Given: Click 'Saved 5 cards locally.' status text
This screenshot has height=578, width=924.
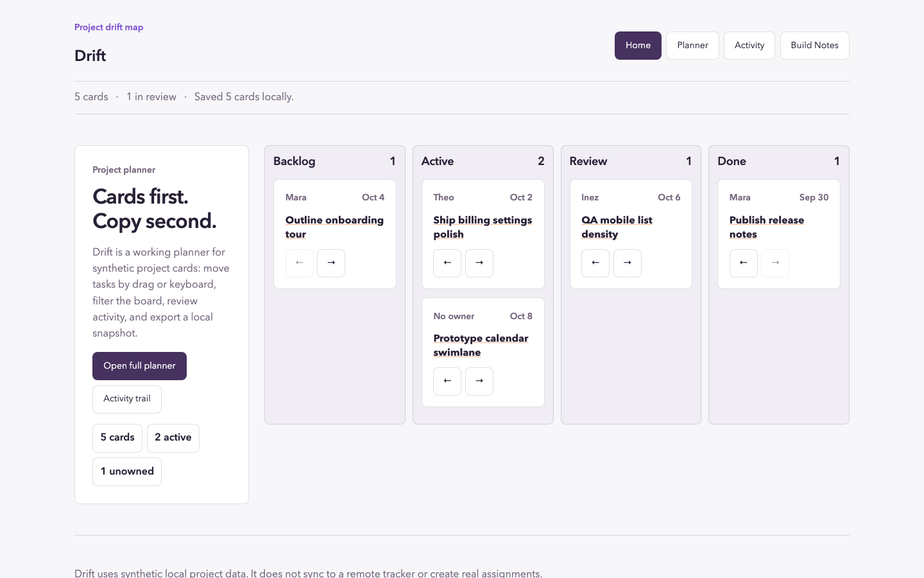Looking at the screenshot, I should (244, 97).
